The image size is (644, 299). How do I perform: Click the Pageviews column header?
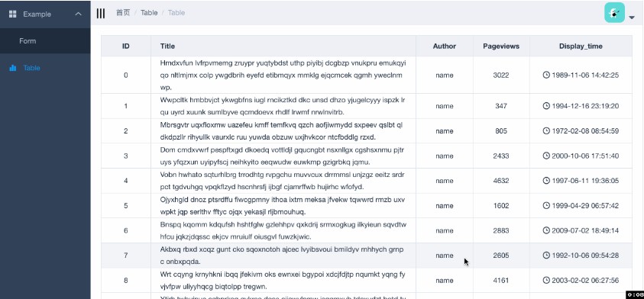(x=501, y=47)
